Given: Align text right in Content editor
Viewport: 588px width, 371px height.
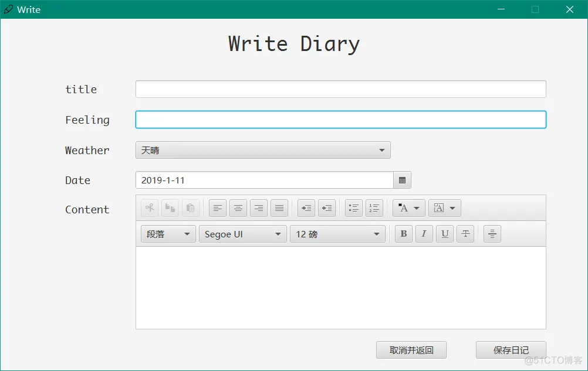Looking at the screenshot, I should click(x=259, y=208).
